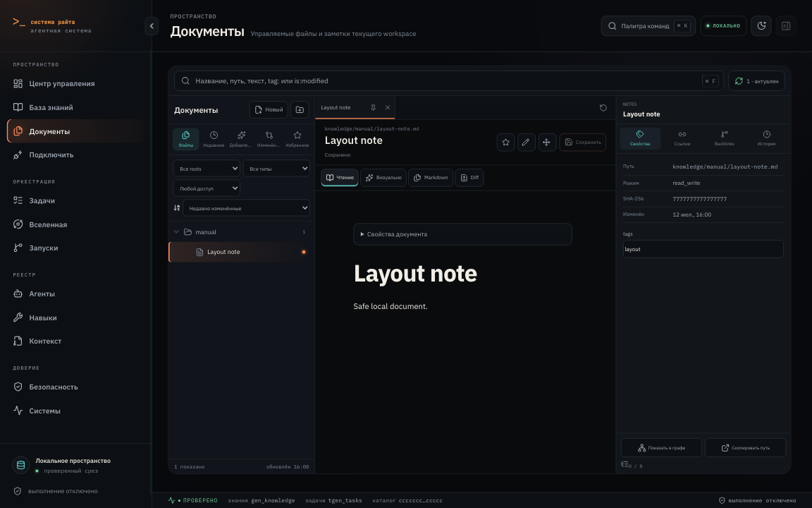Viewport: 812px width, 508px height.
Task: Select the Layout note file in tree
Action: coord(241,252)
